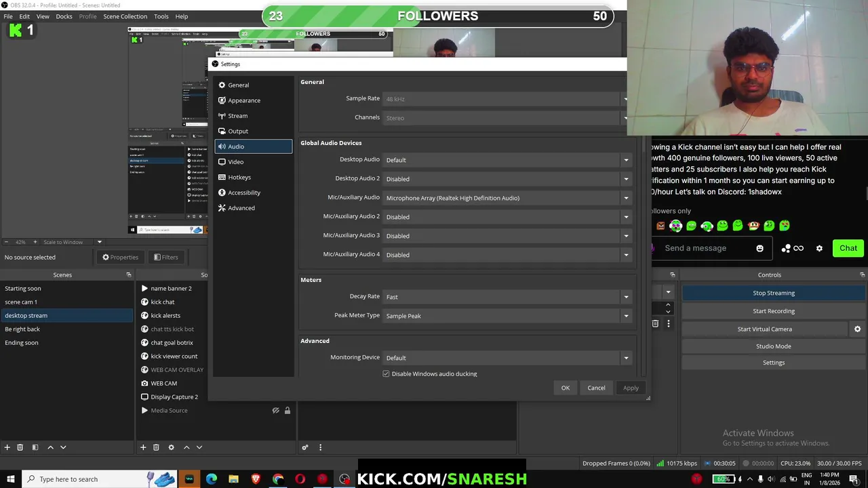Add a new source with plus icon
Screen dimensions: 868x488
[x=143, y=447]
